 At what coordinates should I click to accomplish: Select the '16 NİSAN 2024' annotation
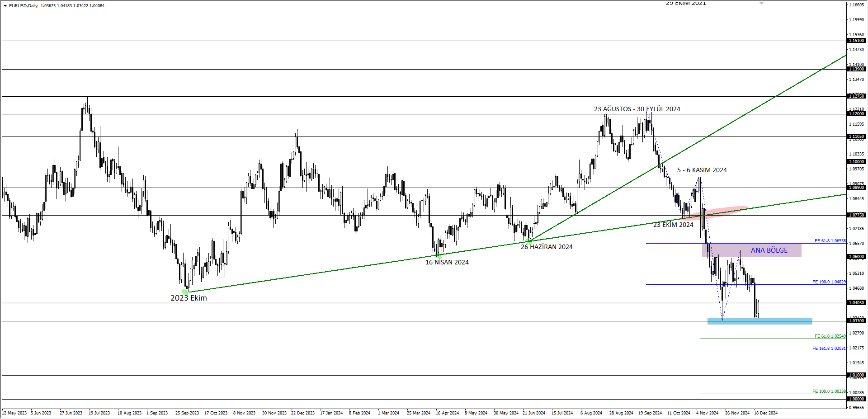point(447,262)
